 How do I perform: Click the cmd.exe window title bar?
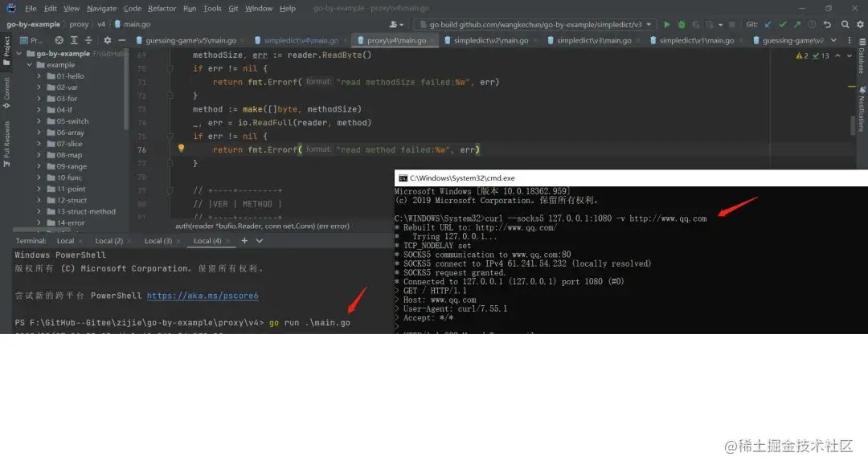631,178
